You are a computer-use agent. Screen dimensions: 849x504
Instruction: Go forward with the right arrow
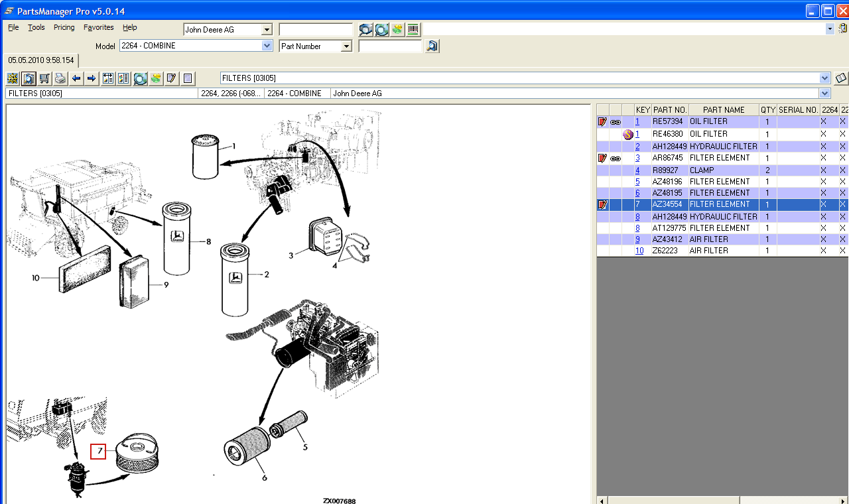[x=92, y=78]
